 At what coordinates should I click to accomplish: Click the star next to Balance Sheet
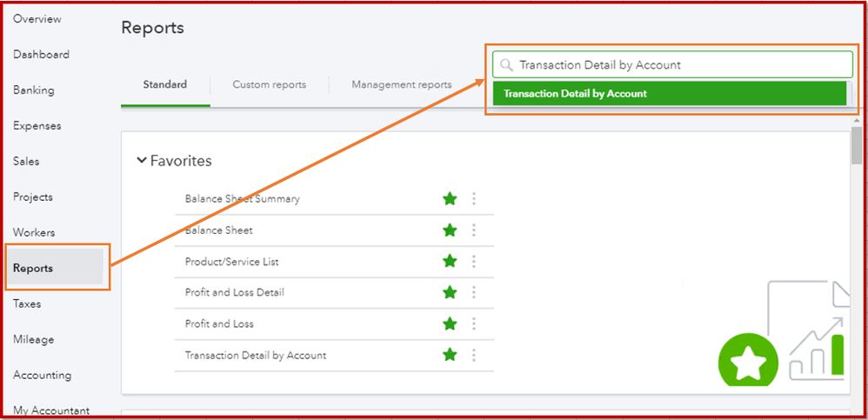pyautogui.click(x=450, y=230)
